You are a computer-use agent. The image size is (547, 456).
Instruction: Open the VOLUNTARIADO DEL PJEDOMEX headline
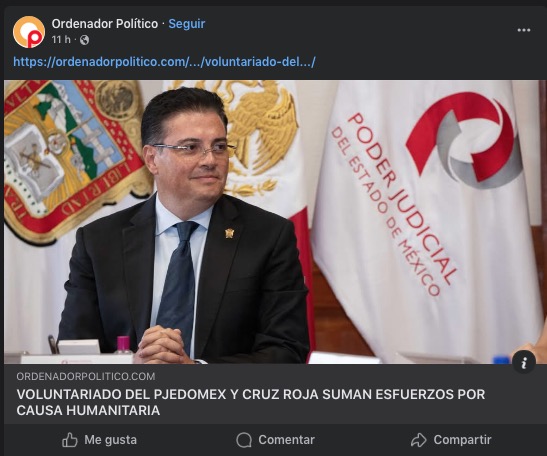pos(250,402)
